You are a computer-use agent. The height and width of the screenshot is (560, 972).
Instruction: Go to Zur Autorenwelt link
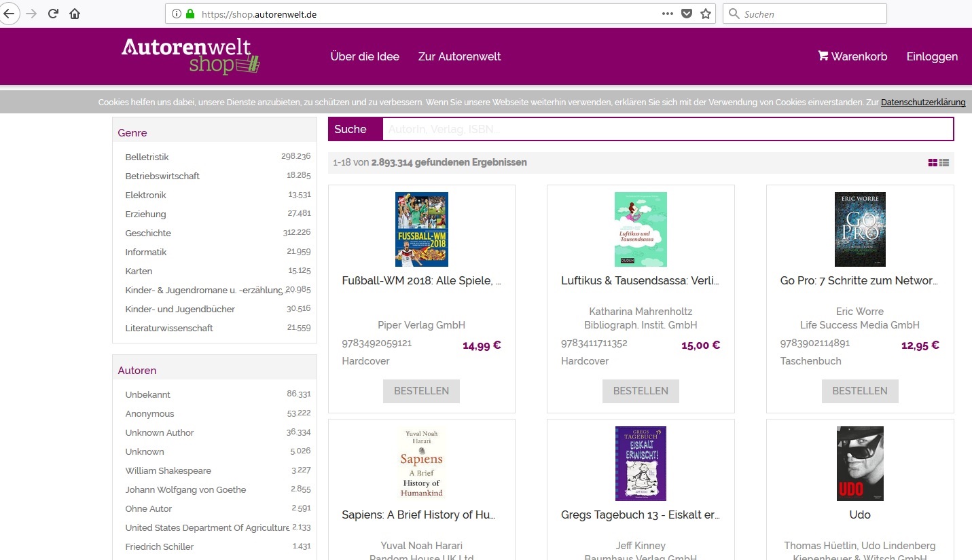tap(459, 56)
